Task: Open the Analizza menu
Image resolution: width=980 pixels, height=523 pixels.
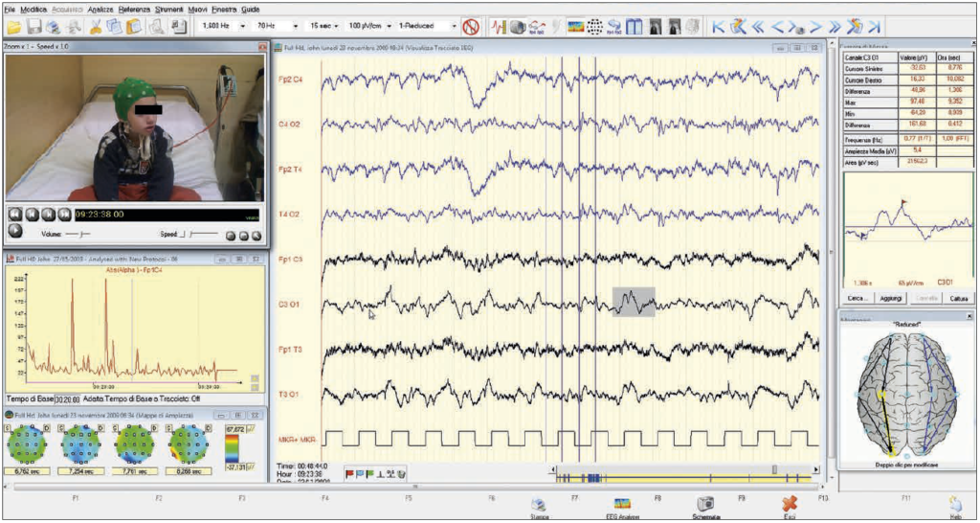Action: click(100, 8)
